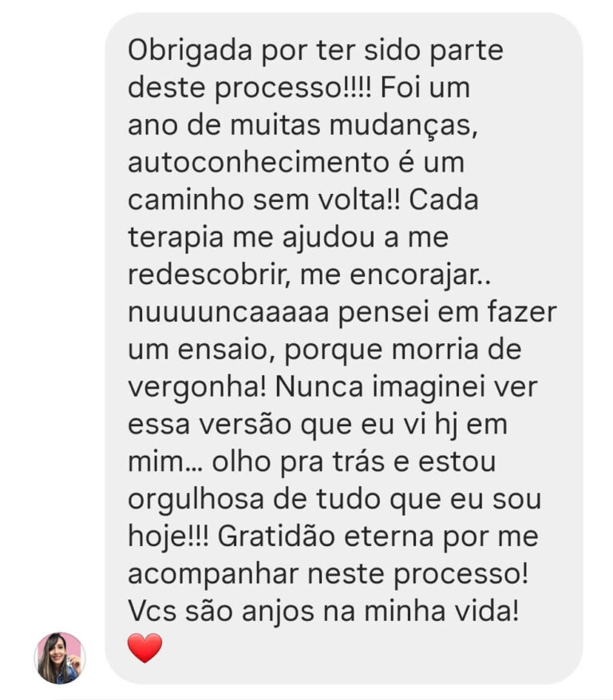The width and height of the screenshot is (613, 700).
Task: Click the word "terapia" in the bubble
Action: [176, 239]
